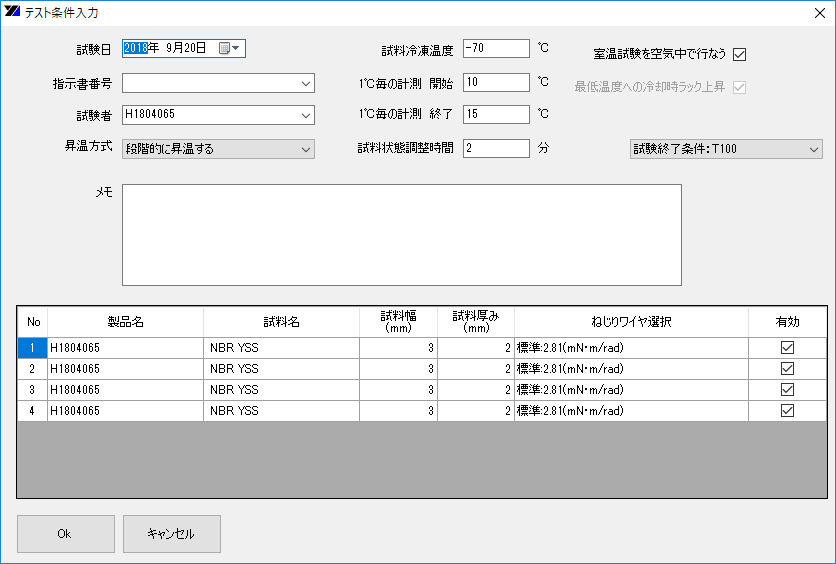The image size is (836, 564).
Task: Click the 試料冷凍温度 input field
Action: pos(496,48)
